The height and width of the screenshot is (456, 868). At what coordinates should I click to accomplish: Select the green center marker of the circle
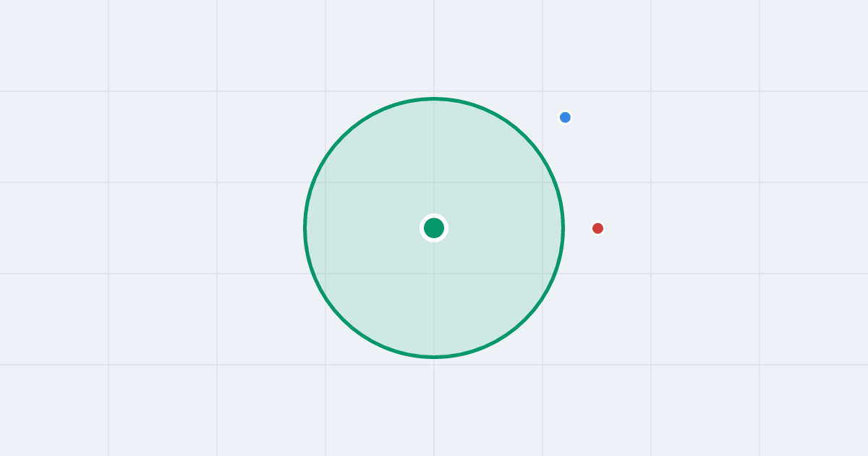[x=434, y=228]
